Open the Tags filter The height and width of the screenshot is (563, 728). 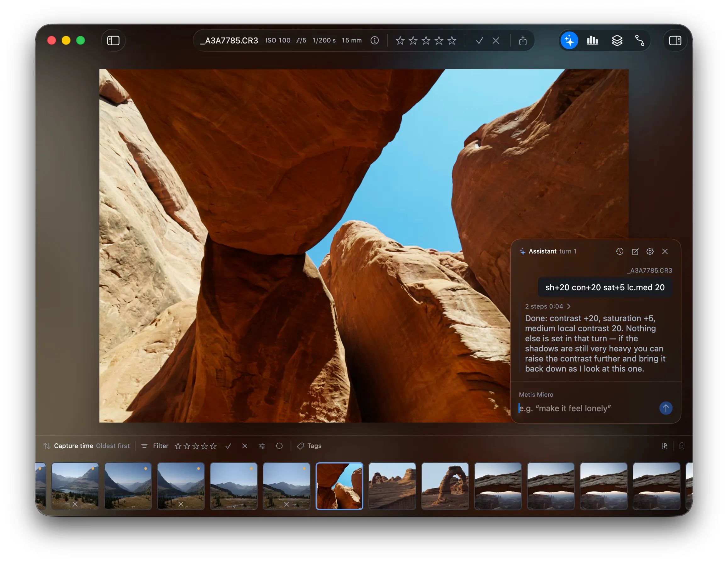tap(309, 446)
